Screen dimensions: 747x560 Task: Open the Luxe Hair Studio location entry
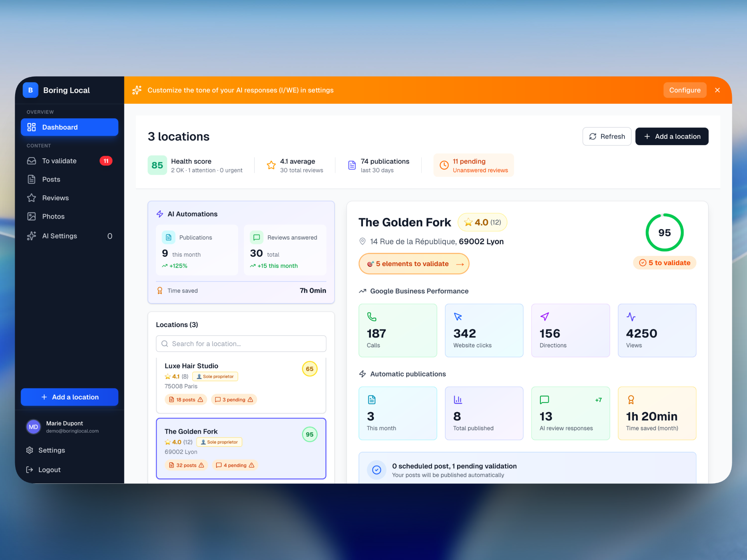click(x=241, y=383)
